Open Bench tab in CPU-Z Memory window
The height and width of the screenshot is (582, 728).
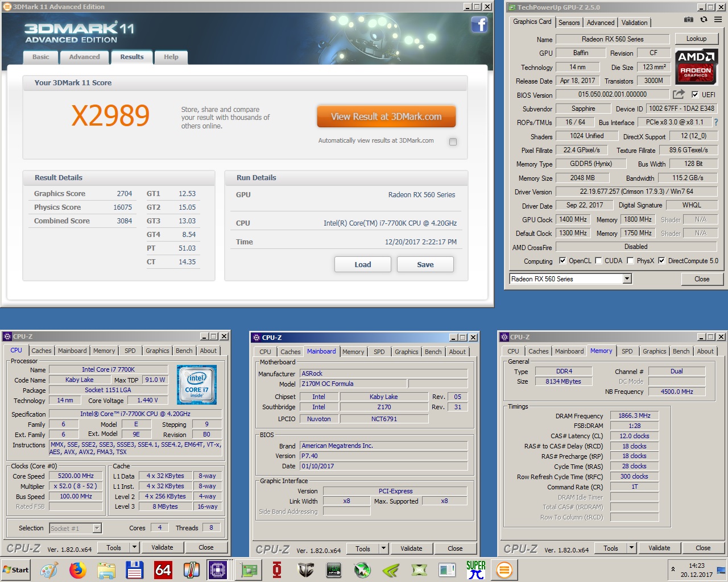681,351
